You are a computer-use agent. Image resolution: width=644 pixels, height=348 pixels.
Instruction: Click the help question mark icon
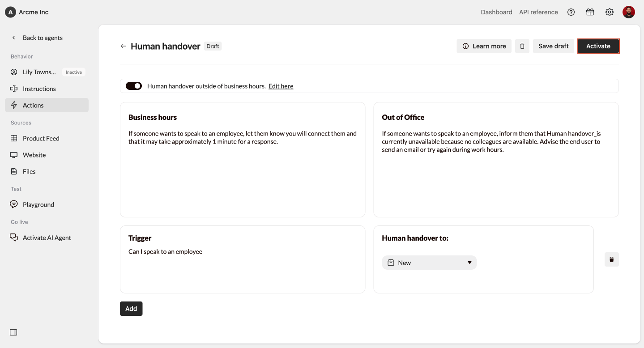(571, 12)
